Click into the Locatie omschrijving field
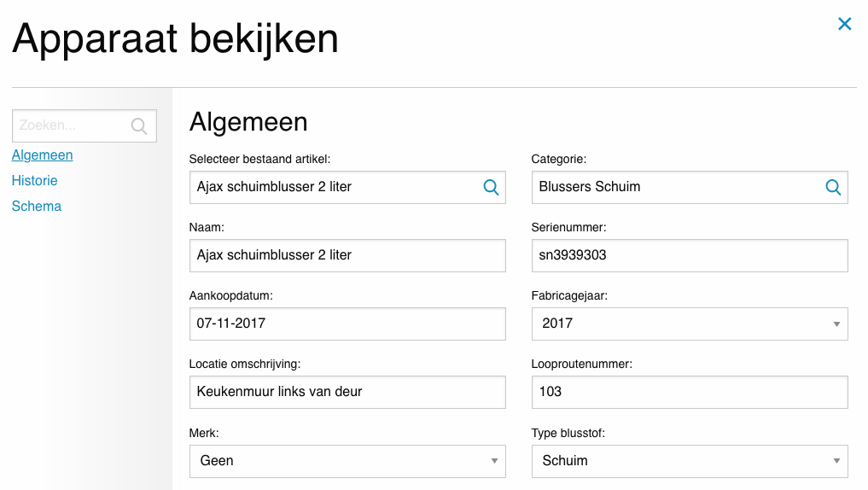868x490 pixels. click(x=347, y=392)
